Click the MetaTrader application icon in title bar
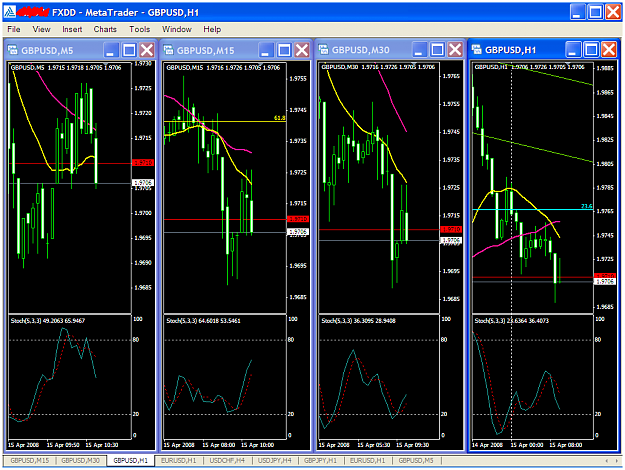Viewport: 625px width, 470px height. click(10, 12)
